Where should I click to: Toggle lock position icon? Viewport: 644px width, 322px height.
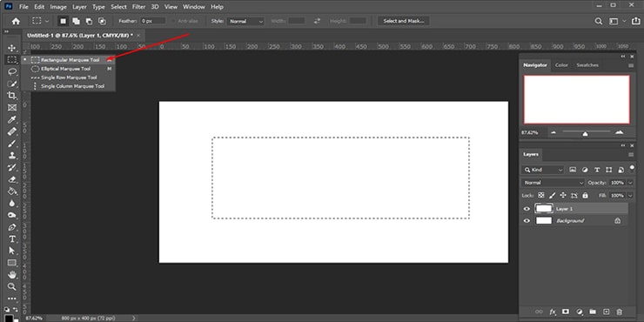click(563, 196)
